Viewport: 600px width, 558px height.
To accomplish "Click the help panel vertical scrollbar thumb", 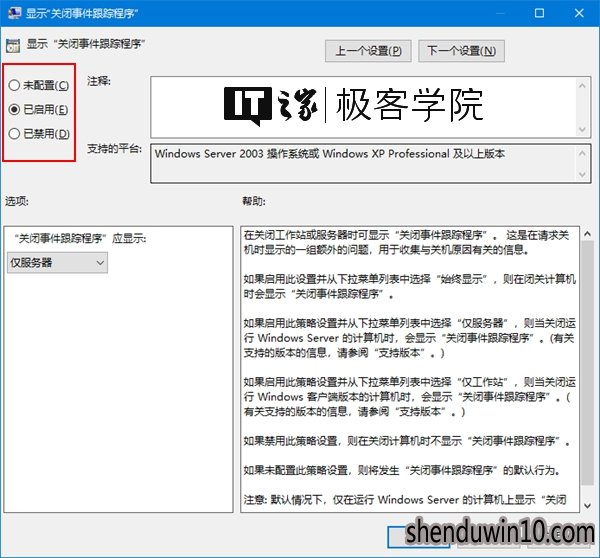I will pyautogui.click(x=587, y=363).
